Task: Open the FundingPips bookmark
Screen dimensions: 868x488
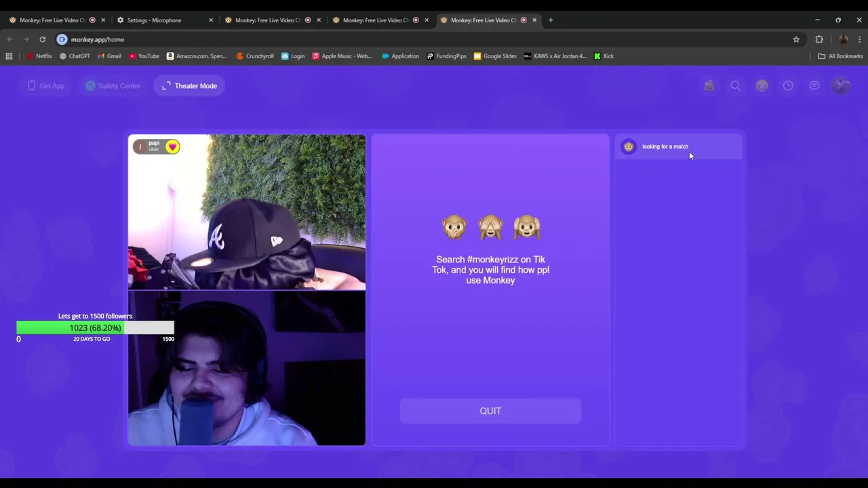Action: point(446,56)
